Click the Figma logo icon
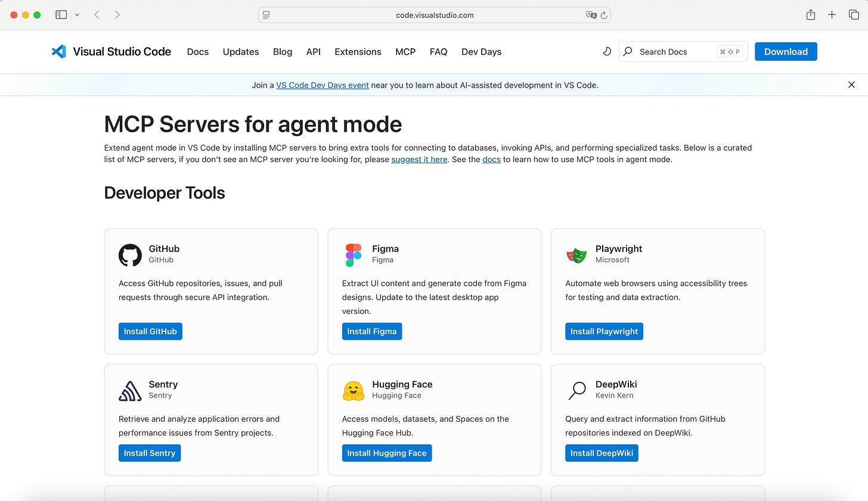The image size is (868, 501). point(354,255)
